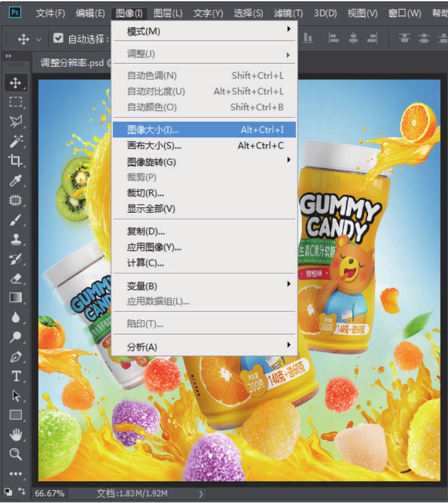This screenshot has height=503, width=448.
Task: Select the Brush tool
Action: [16, 220]
